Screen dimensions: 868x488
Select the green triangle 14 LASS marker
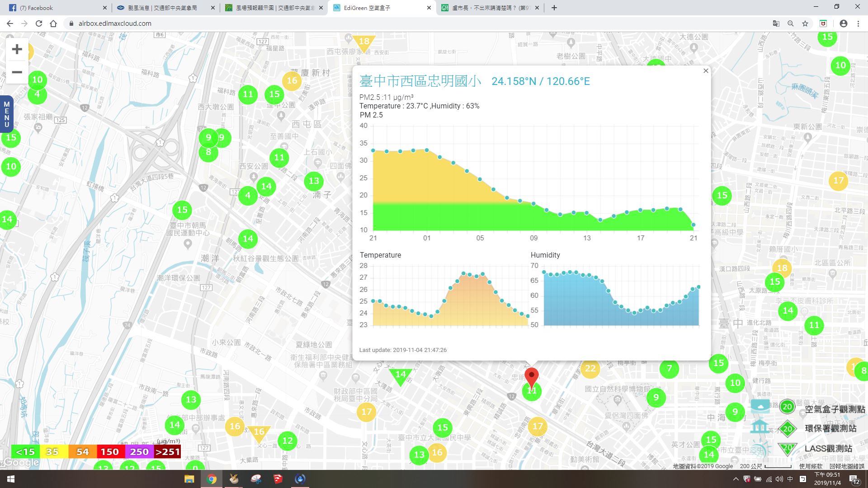pos(401,376)
